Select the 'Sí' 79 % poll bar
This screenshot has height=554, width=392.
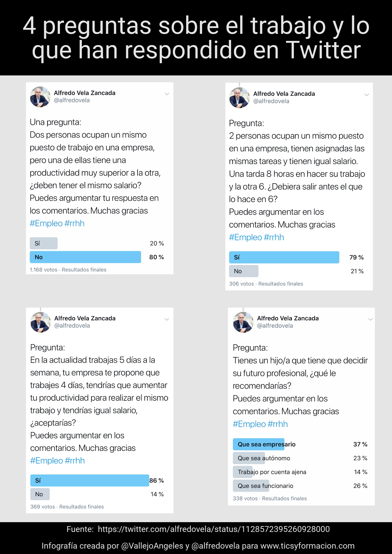tap(284, 257)
